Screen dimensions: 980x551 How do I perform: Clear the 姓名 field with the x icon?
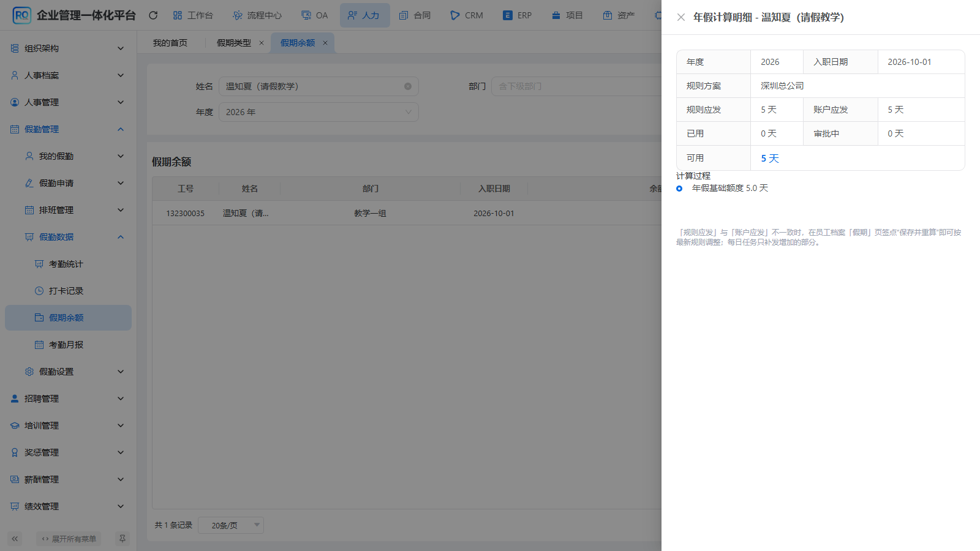(408, 86)
